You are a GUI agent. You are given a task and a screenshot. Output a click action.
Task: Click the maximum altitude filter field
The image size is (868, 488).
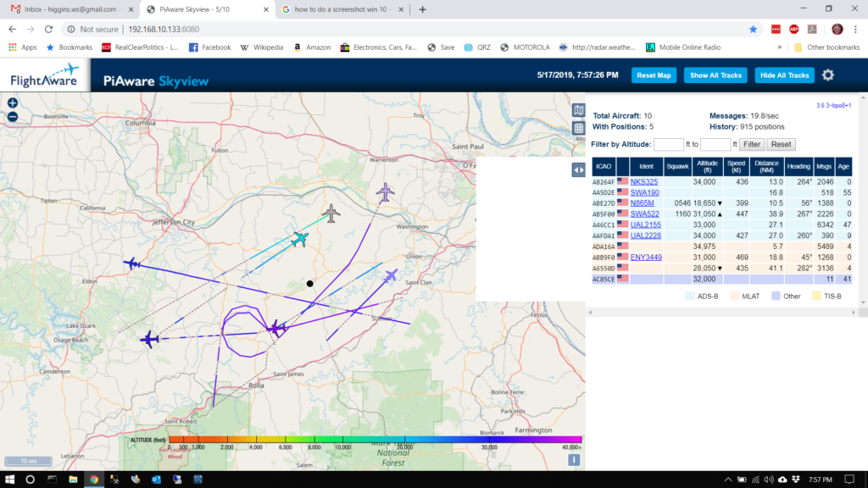[x=715, y=144]
